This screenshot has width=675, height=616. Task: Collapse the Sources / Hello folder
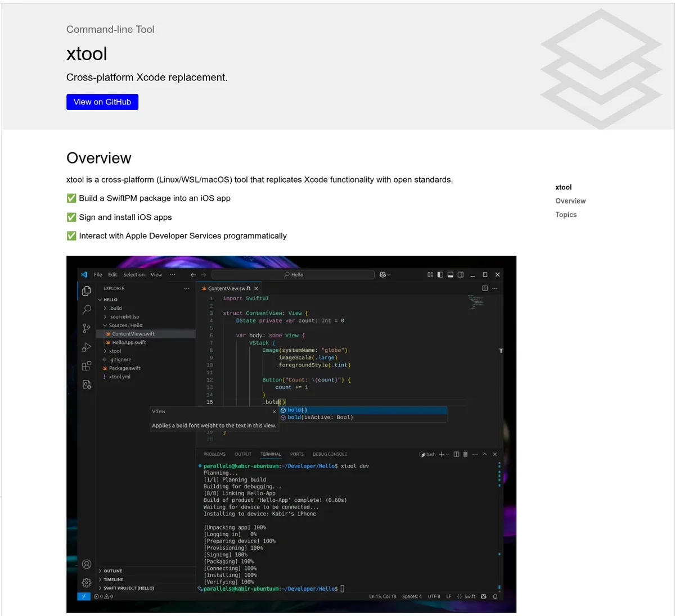tap(146, 325)
